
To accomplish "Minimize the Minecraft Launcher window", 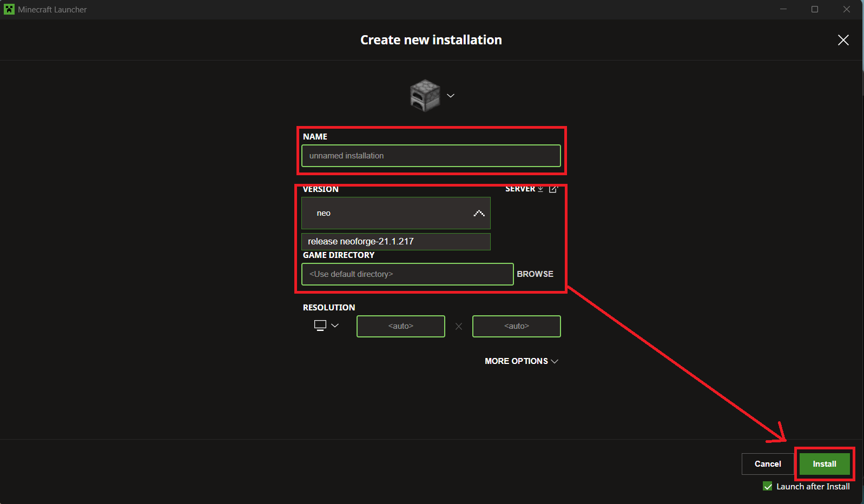I will point(783,9).
